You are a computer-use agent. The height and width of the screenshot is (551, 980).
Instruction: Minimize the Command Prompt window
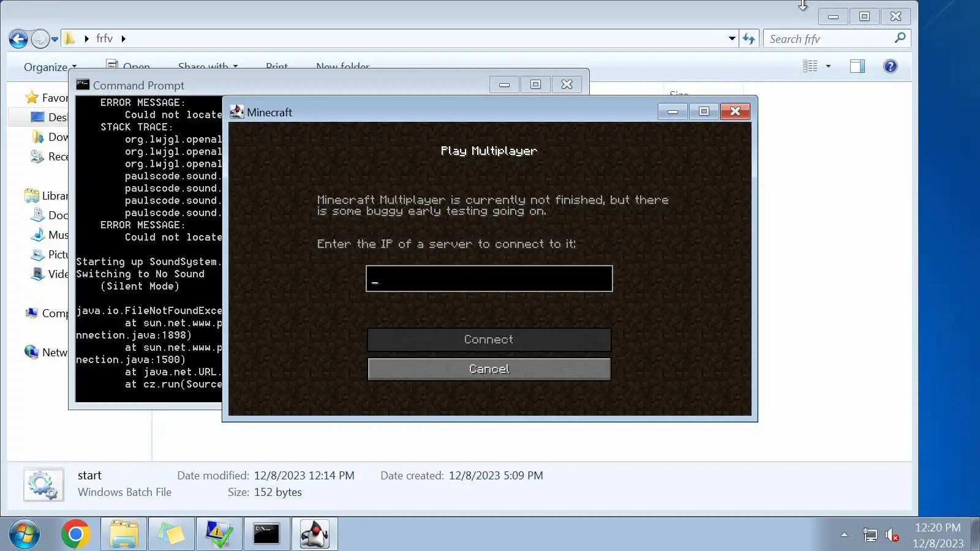click(x=504, y=84)
